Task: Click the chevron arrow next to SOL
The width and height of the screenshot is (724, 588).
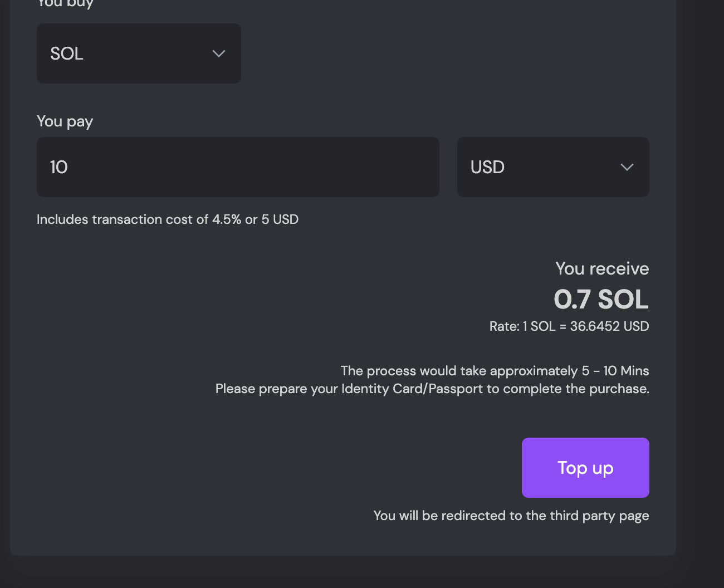Action: [218, 53]
